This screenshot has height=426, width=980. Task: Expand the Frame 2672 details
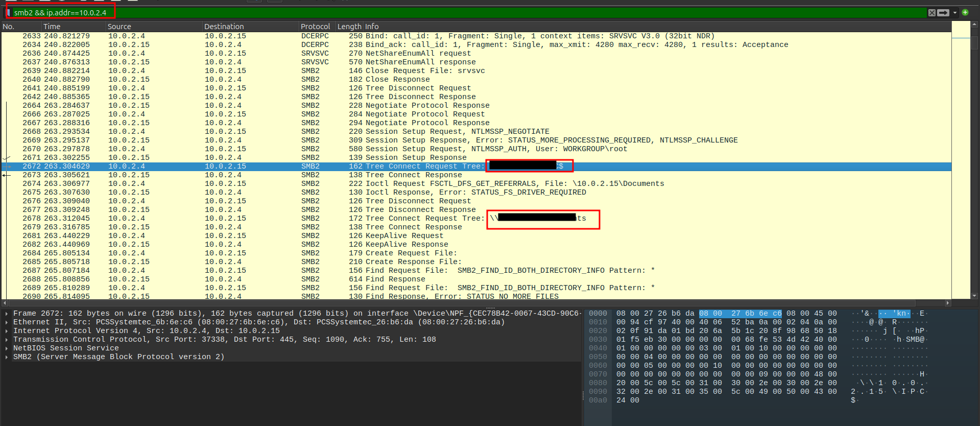[x=6, y=314]
